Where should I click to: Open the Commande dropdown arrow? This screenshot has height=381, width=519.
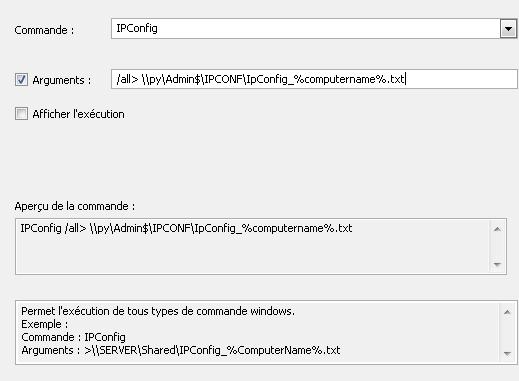508,29
